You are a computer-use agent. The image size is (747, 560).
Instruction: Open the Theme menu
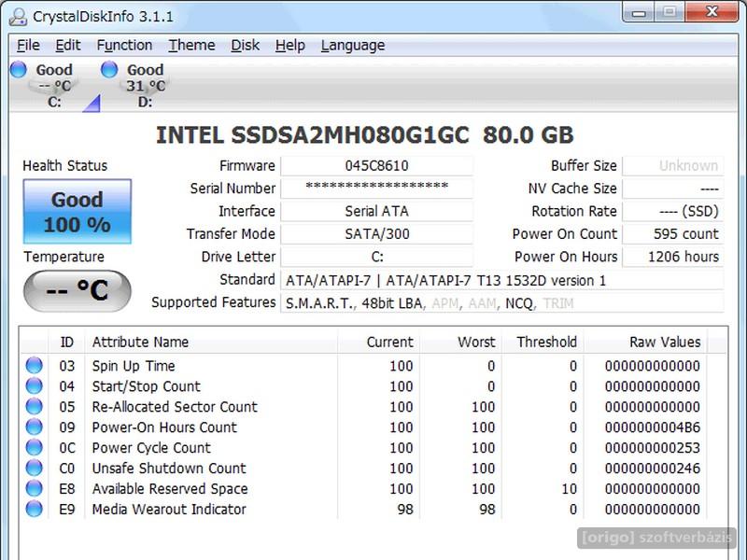pyautogui.click(x=191, y=45)
